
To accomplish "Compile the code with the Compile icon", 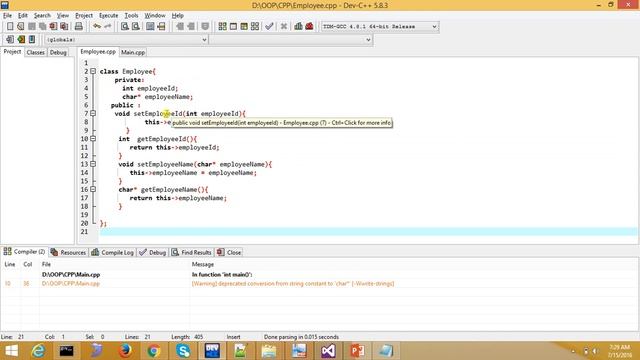I will coord(222,26).
